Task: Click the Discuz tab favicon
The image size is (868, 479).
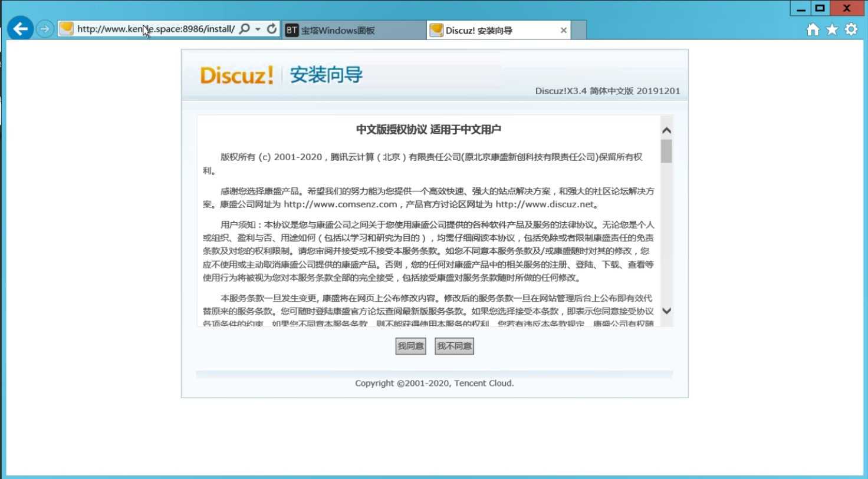Action: (x=436, y=30)
